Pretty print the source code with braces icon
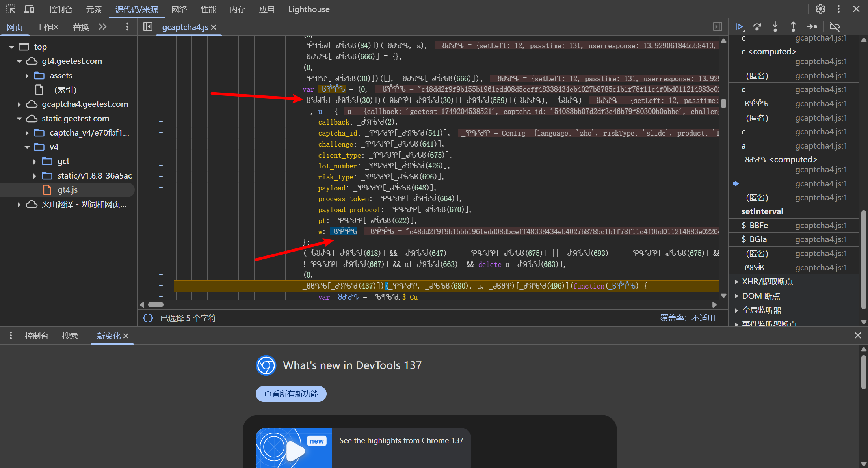Viewport: 868px width, 468px height. 148,318
